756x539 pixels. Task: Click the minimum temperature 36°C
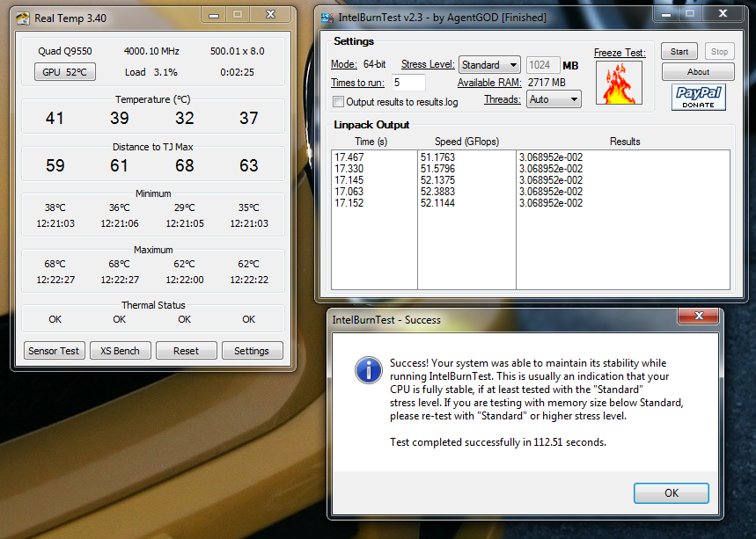pyautogui.click(x=119, y=208)
